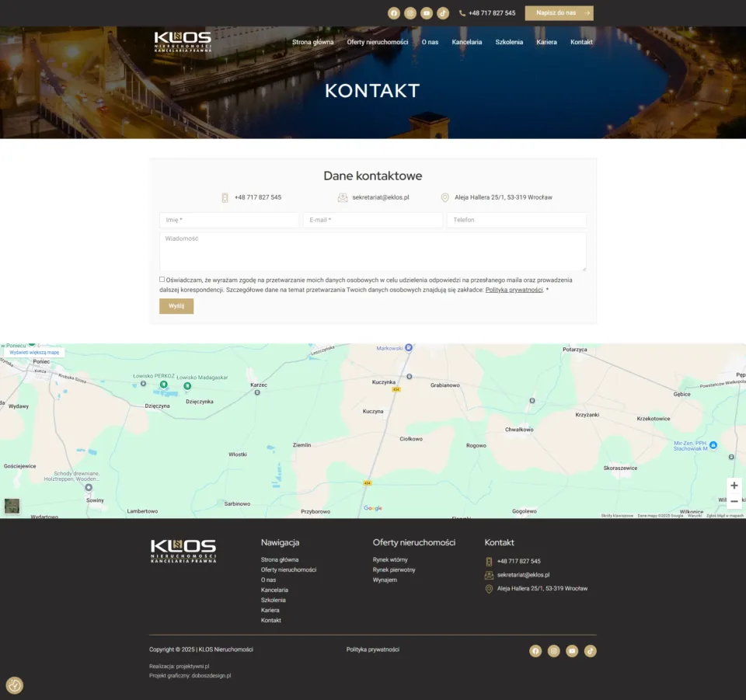This screenshot has height=700, width=746.
Task: Open footer Kancelaria link
Action: (x=274, y=590)
